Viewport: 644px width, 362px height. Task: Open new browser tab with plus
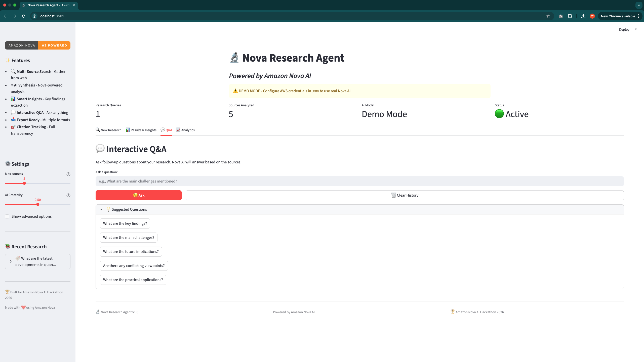[83, 5]
